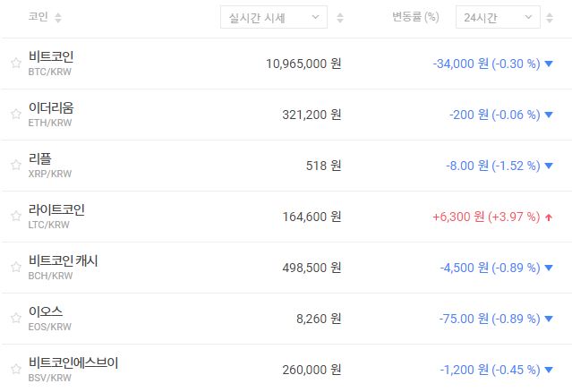This screenshot has height=392, width=572.
Task: Sort by real-time price arrows
Action: pos(340,18)
